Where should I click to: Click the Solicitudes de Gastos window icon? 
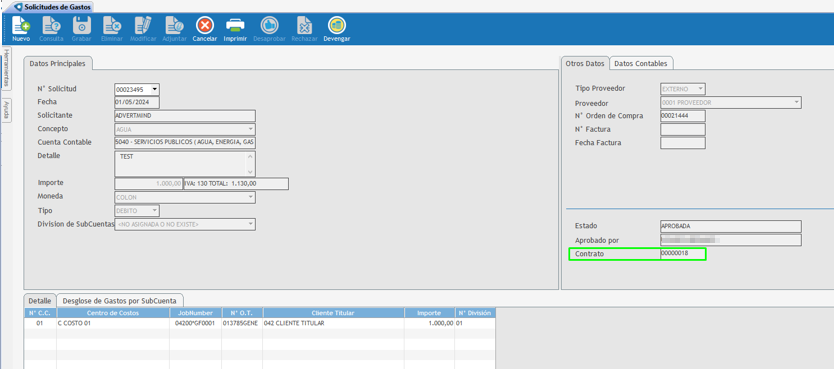tap(19, 7)
